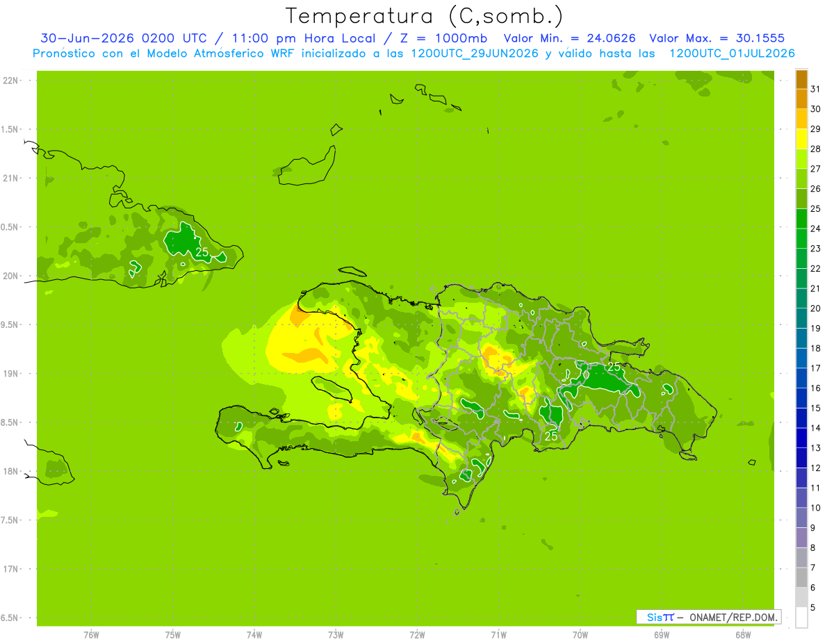The height and width of the screenshot is (644, 834).
Task: Click the '20N' latitude label
Action: 10,276
